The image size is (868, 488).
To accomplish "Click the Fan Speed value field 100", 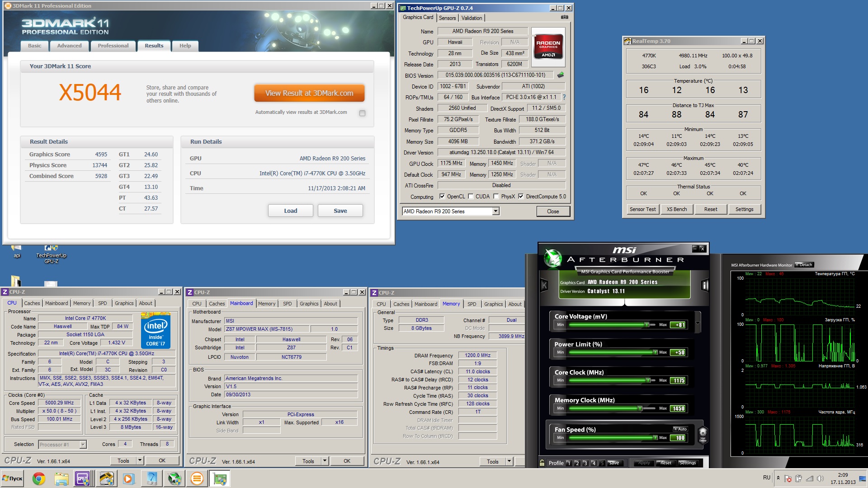I will pos(678,438).
